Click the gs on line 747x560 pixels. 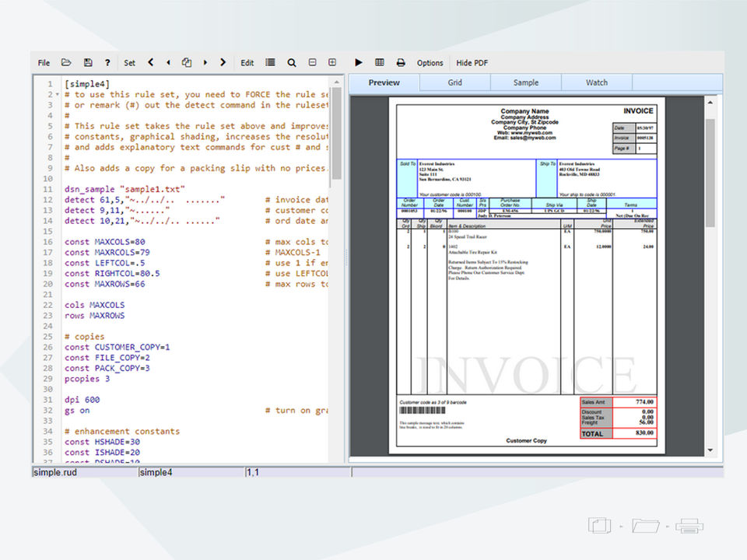(77, 410)
